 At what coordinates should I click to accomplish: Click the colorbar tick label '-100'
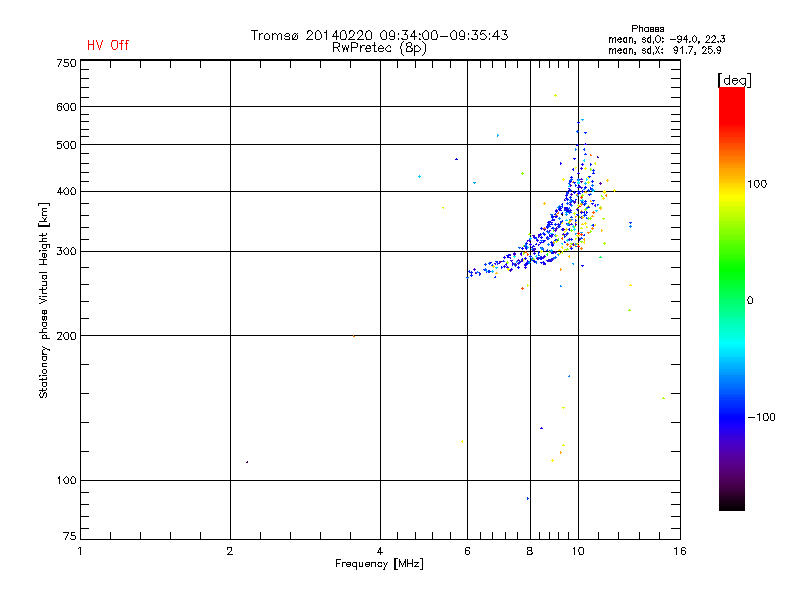[x=761, y=417]
